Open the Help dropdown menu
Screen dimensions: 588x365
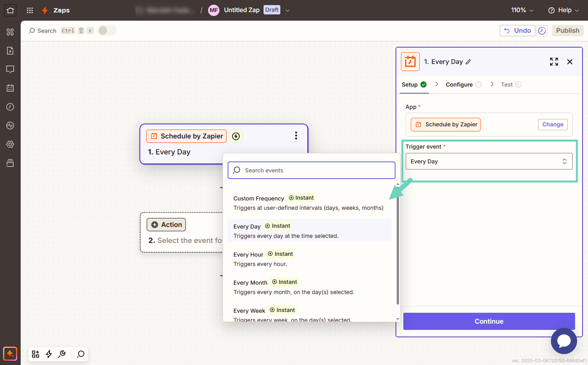click(564, 10)
